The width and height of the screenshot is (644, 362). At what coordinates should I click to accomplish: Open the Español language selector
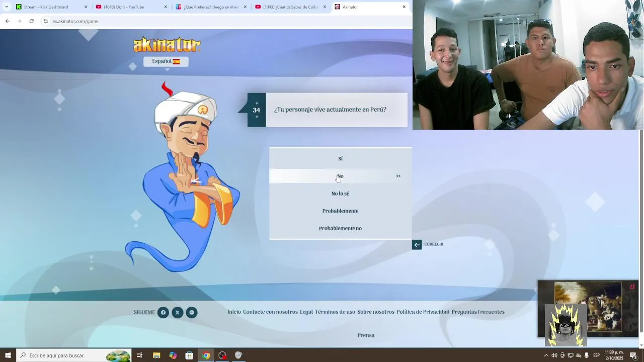pos(166,61)
